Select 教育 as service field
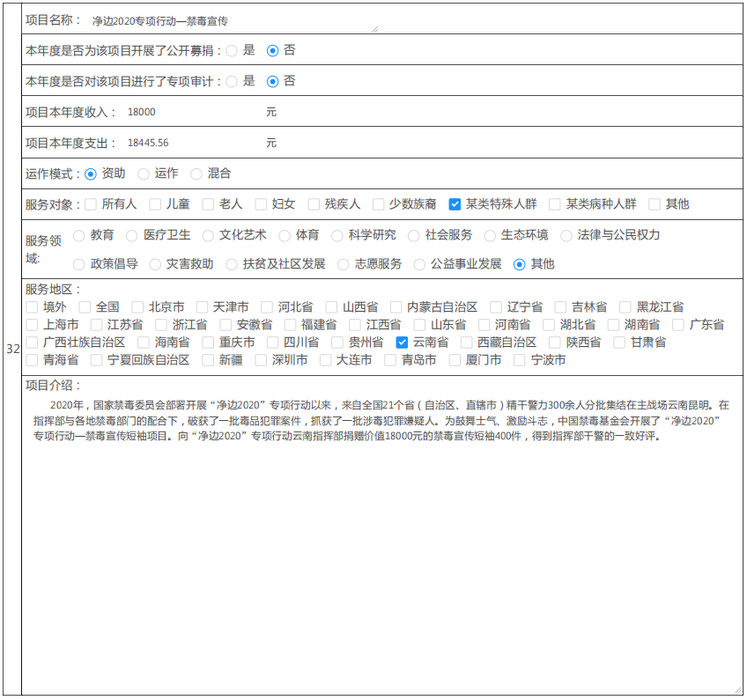This screenshot has height=700, width=747. tap(79, 236)
